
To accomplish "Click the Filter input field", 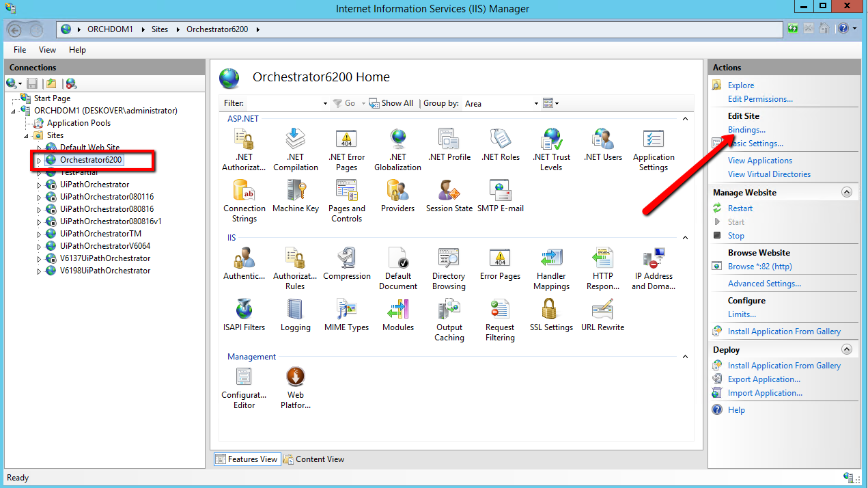I will (x=283, y=103).
